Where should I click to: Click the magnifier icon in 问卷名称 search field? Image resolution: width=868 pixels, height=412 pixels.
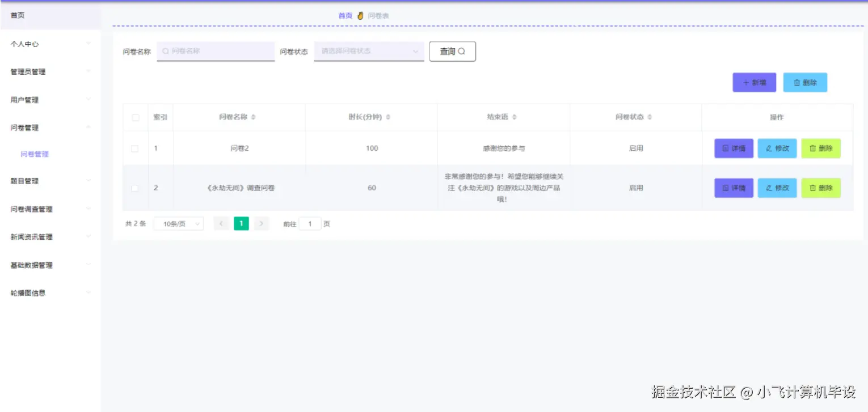pos(166,51)
